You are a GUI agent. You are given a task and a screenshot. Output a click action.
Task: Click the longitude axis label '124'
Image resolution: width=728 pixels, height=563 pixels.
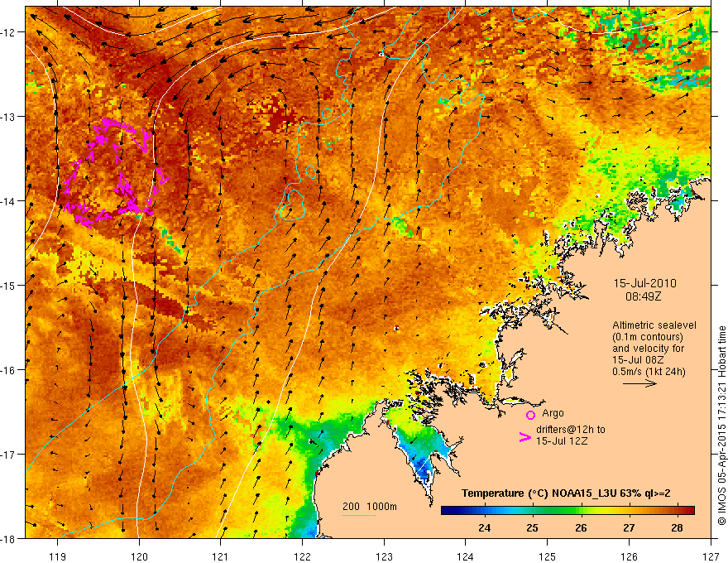click(x=466, y=557)
